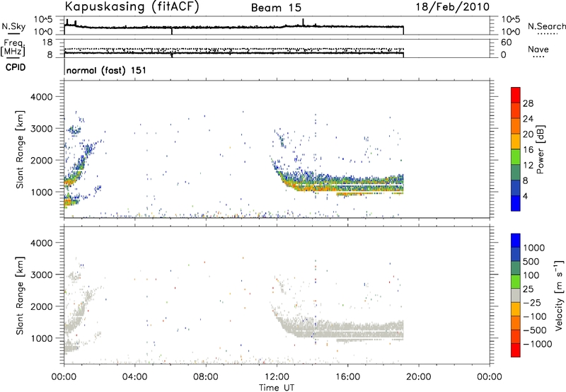Click the "4" label on power colorbar

pos(526,196)
